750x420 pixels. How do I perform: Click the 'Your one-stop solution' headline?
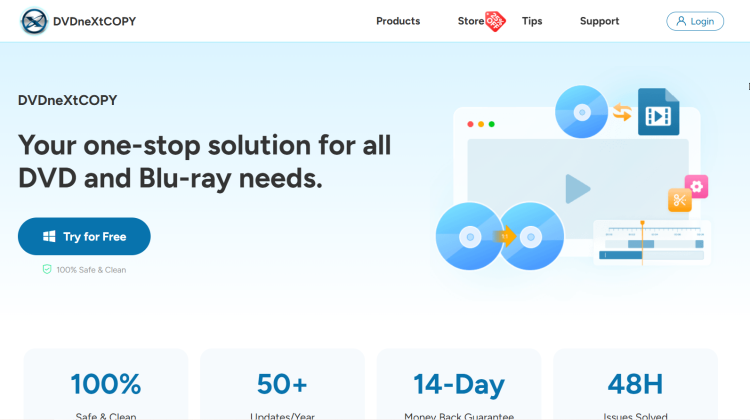tap(205, 162)
